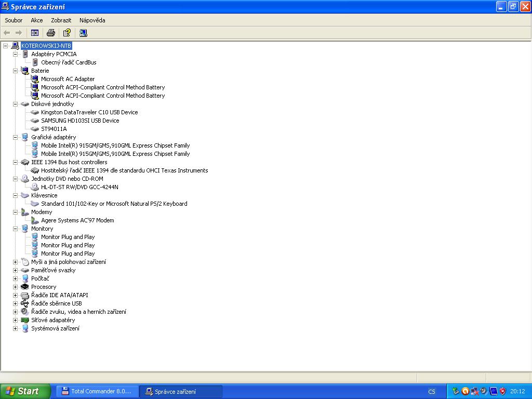Expand the Systémová zařízení branch
Screen dimensions: 532x399
[15, 328]
